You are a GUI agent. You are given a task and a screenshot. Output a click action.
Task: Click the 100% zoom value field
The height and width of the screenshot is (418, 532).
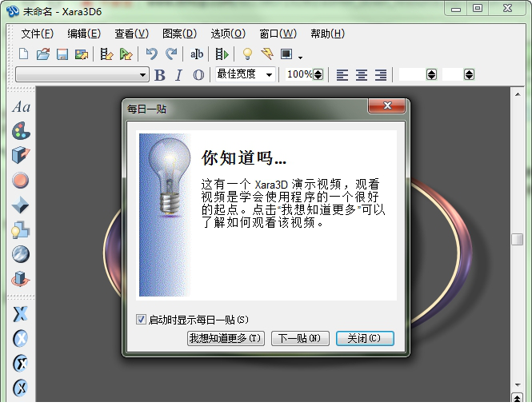pyautogui.click(x=299, y=74)
